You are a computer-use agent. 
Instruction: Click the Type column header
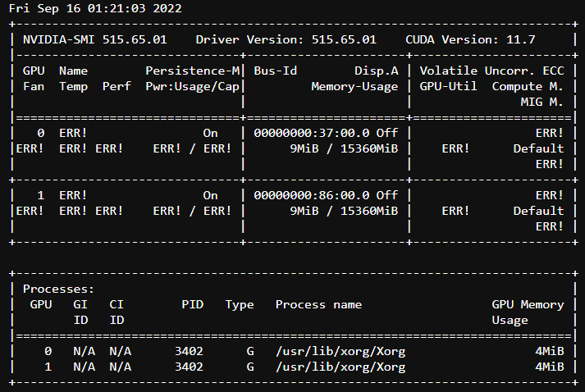240,304
